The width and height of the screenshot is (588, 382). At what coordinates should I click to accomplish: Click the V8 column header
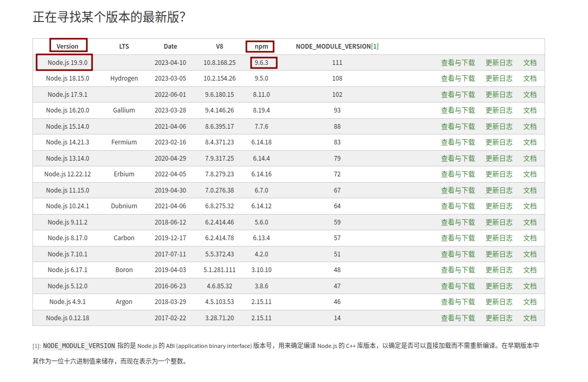[219, 46]
